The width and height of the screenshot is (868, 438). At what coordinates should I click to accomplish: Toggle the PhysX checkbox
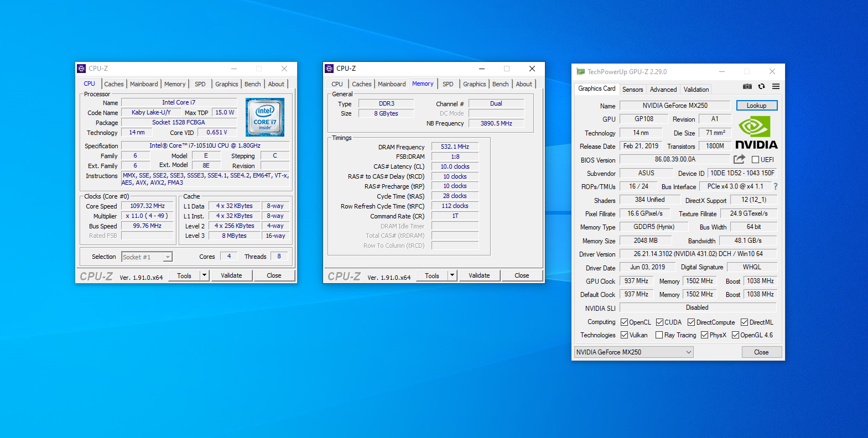[x=704, y=335]
